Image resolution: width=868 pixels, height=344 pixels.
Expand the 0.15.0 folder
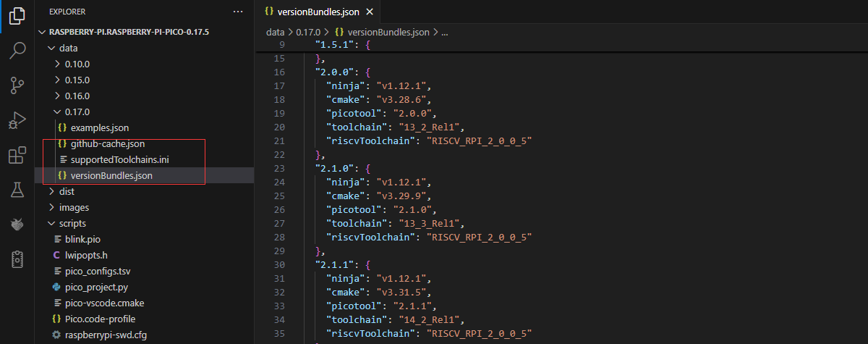[x=58, y=80]
